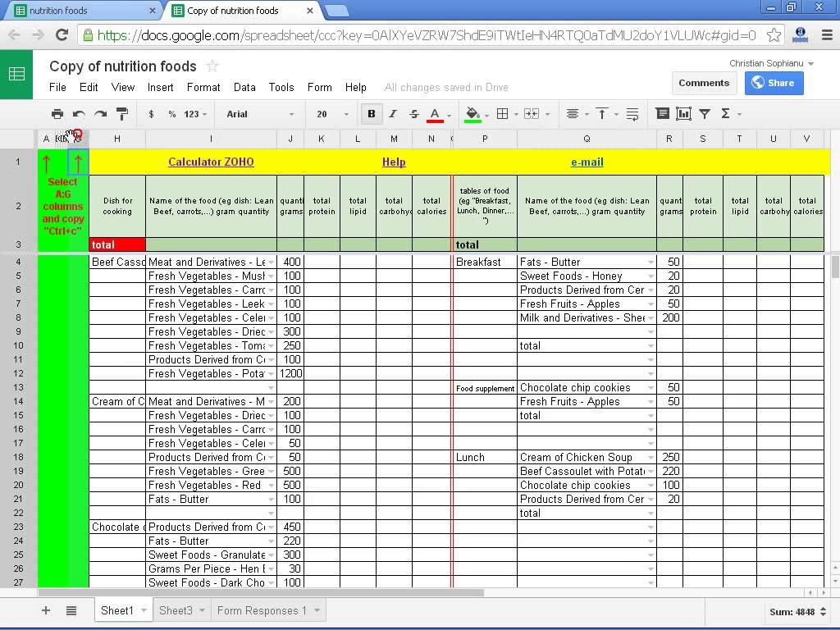This screenshot has width=840, height=630.
Task: Open the Help hyperlink in the spreadsheet
Action: (394, 162)
